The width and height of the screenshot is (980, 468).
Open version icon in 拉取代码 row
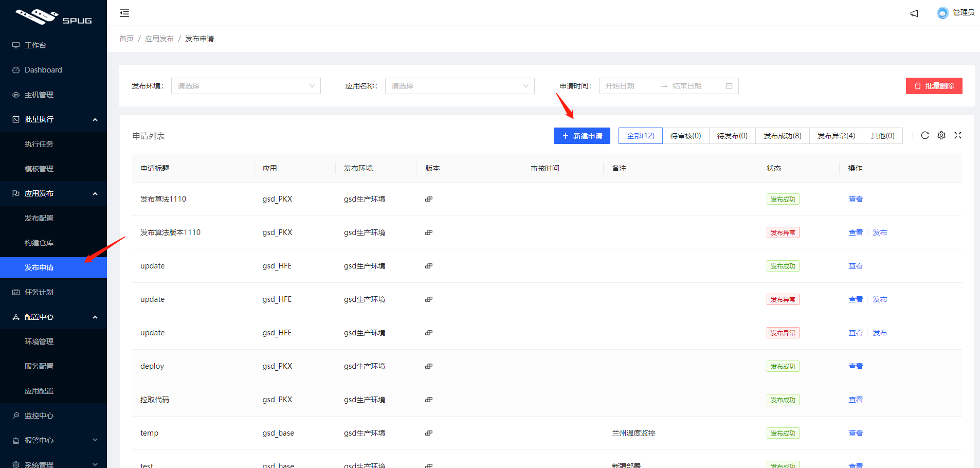point(429,400)
